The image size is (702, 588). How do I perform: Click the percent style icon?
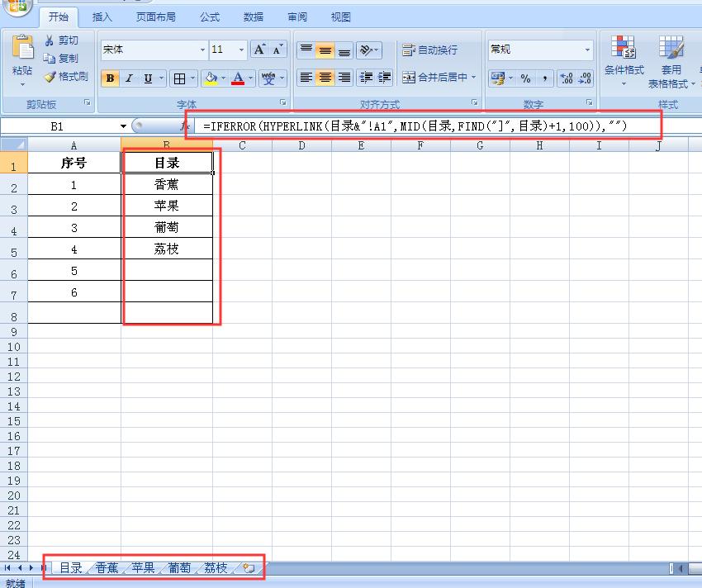[x=525, y=78]
